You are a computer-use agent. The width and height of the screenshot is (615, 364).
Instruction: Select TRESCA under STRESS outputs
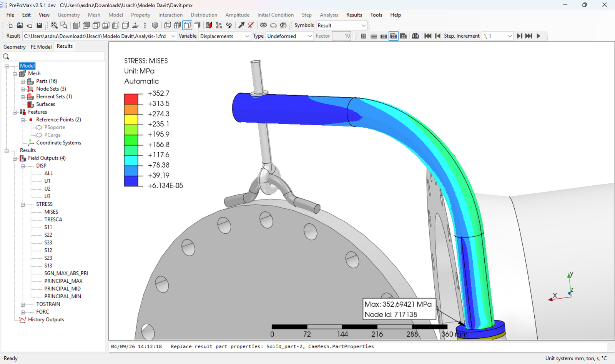(x=53, y=219)
